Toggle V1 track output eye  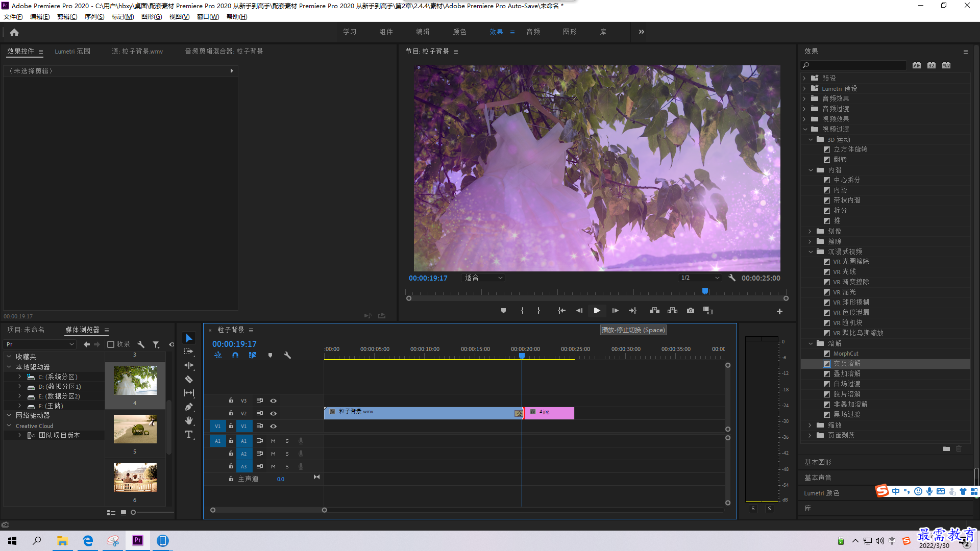(273, 426)
